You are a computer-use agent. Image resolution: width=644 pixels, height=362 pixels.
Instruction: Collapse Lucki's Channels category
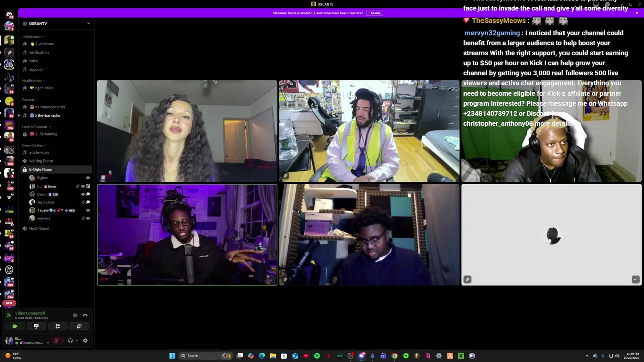point(36,127)
